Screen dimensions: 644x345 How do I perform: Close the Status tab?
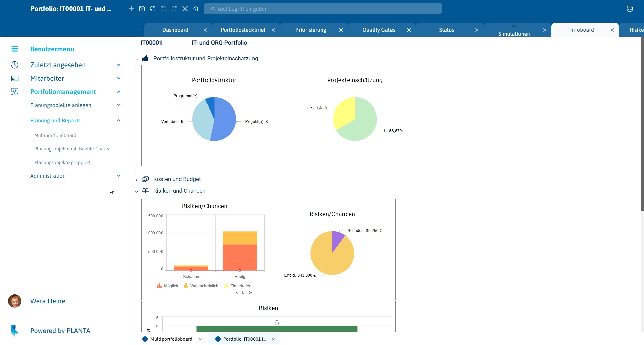pyautogui.click(x=477, y=30)
